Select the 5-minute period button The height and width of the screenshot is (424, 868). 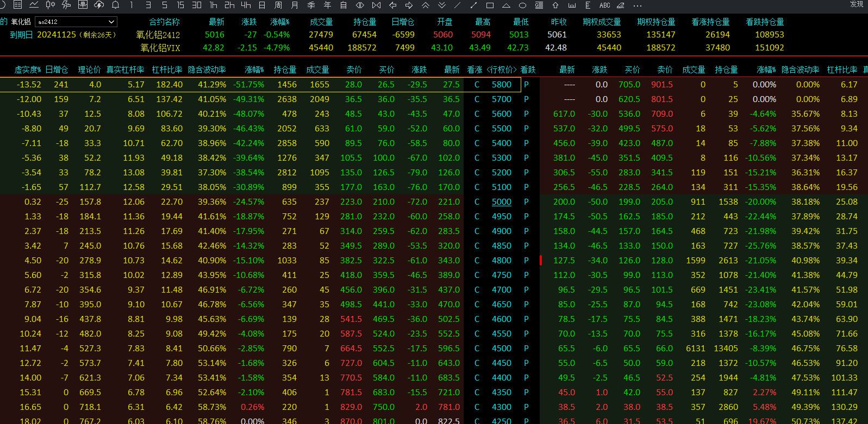(x=165, y=5)
